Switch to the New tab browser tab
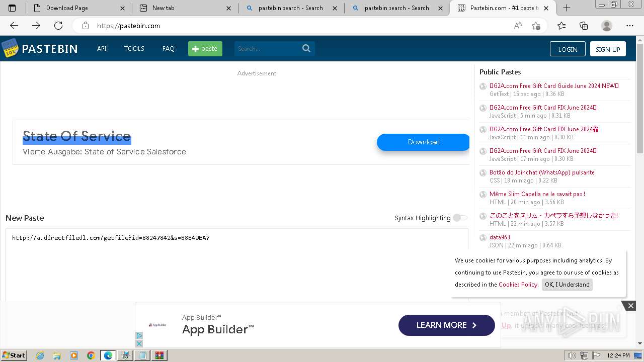Image resolution: width=644 pixels, height=362 pixels. (184, 8)
